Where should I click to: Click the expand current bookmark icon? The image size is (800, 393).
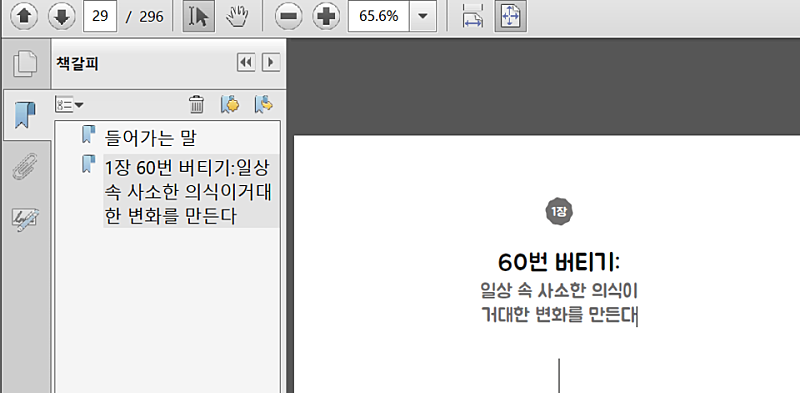click(264, 104)
